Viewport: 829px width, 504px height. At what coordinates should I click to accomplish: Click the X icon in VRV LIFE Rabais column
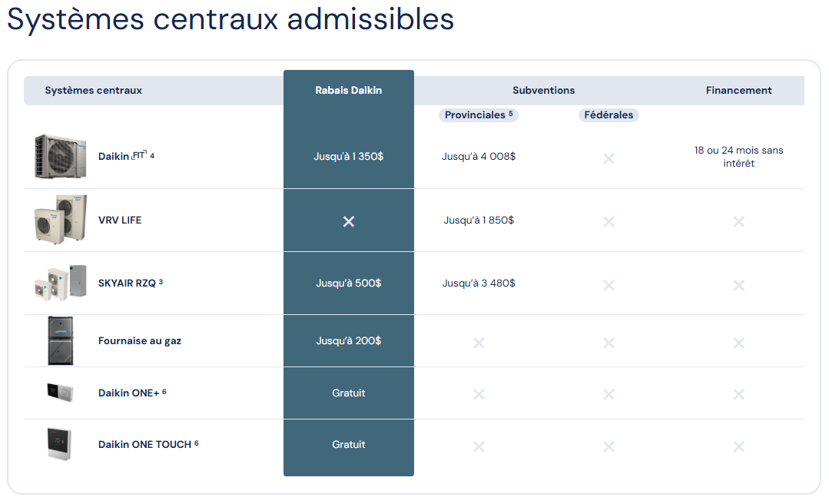[349, 221]
